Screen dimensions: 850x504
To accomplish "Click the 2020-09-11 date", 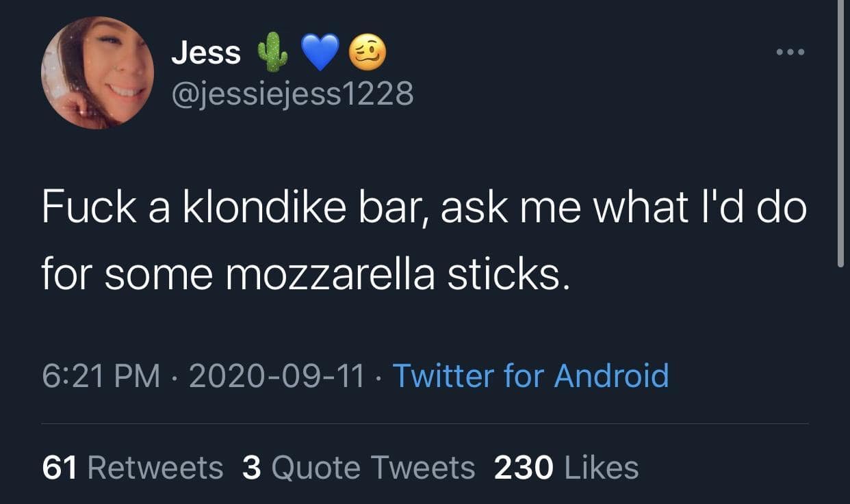I will point(276,376).
